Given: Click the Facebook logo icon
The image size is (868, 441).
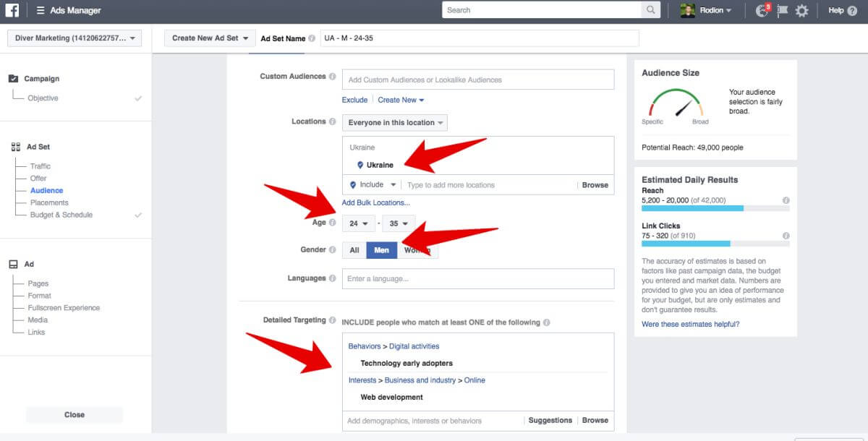Looking at the screenshot, I should pos(12,10).
